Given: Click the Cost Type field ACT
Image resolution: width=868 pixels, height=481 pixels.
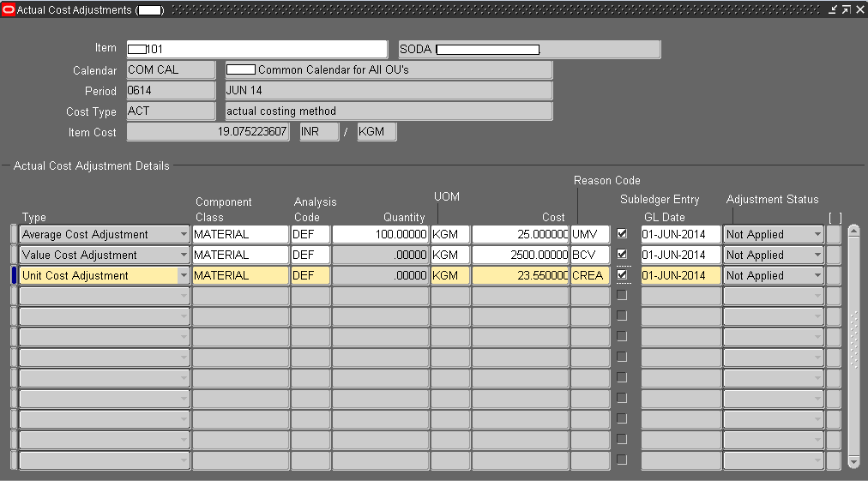Looking at the screenshot, I should tap(171, 111).
